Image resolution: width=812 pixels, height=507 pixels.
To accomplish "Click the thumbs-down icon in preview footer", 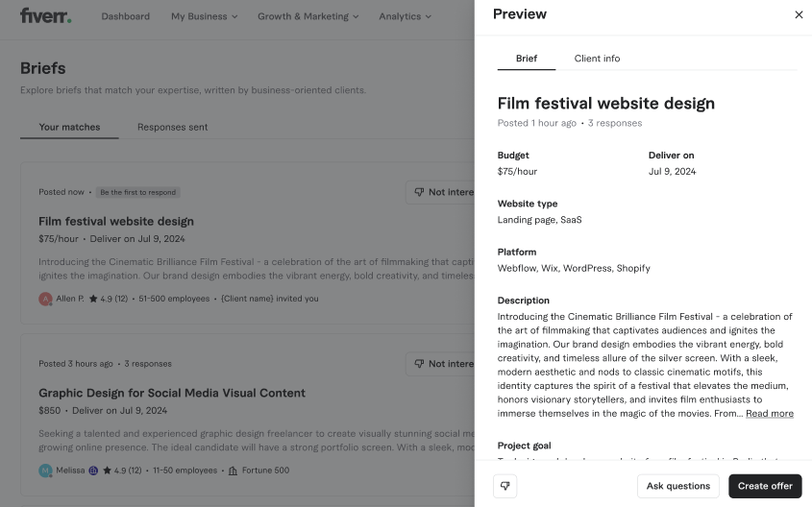I will (504, 486).
